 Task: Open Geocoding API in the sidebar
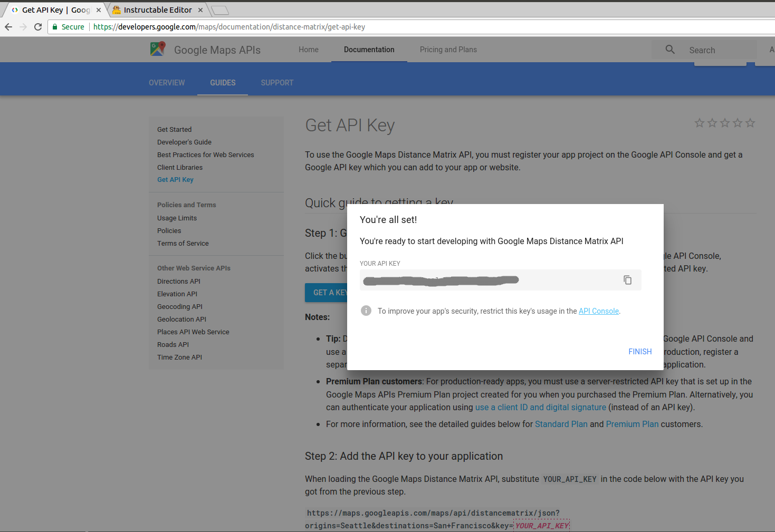click(x=180, y=306)
